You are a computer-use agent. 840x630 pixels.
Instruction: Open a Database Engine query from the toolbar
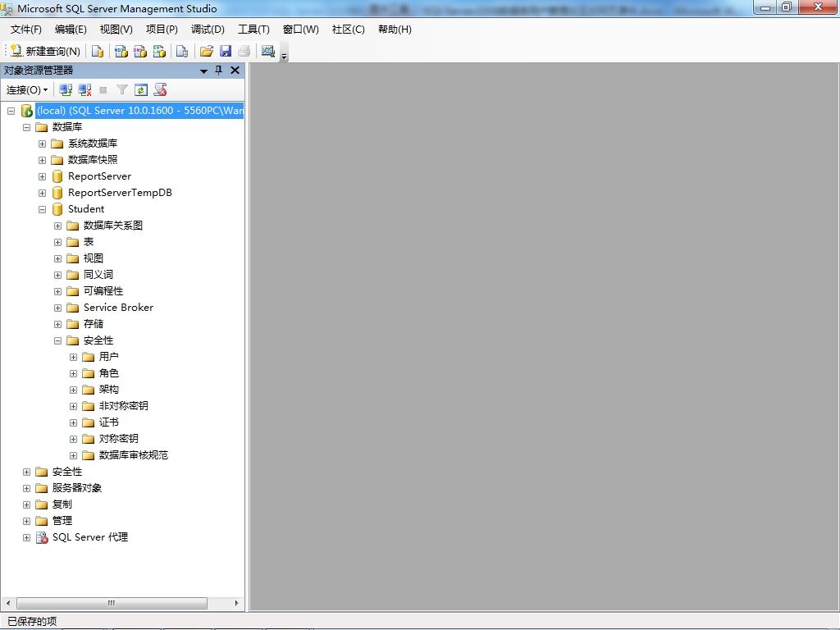point(98,51)
